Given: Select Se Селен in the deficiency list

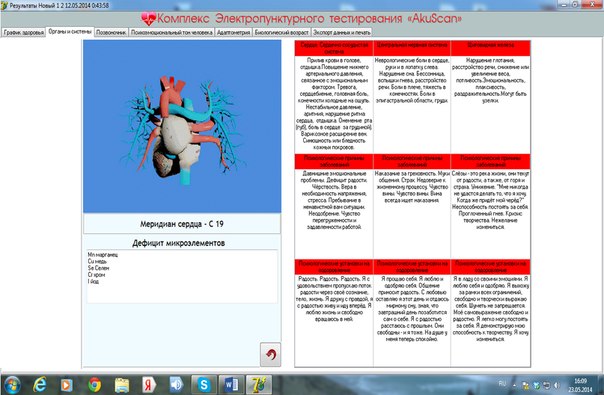Looking at the screenshot, I should [99, 268].
